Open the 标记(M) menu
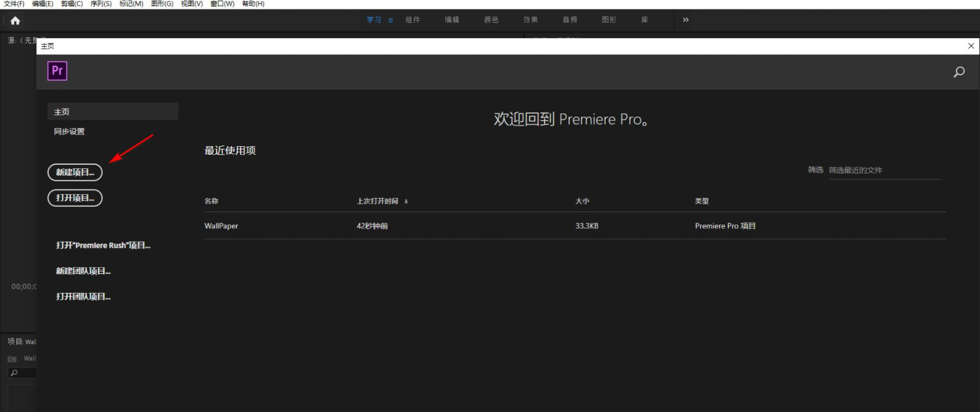Viewport: 980px width, 412px height. click(x=131, y=4)
